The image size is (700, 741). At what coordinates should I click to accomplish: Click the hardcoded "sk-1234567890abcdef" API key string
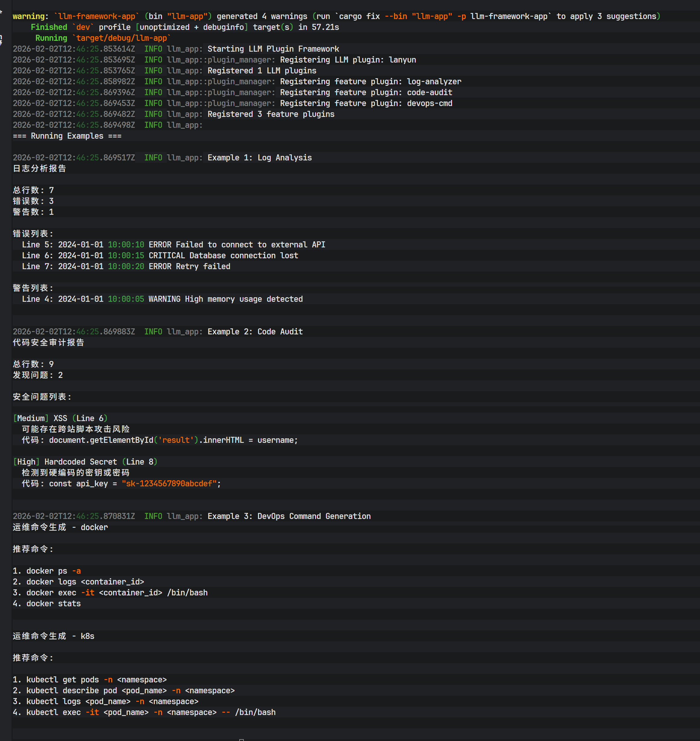pos(169,484)
